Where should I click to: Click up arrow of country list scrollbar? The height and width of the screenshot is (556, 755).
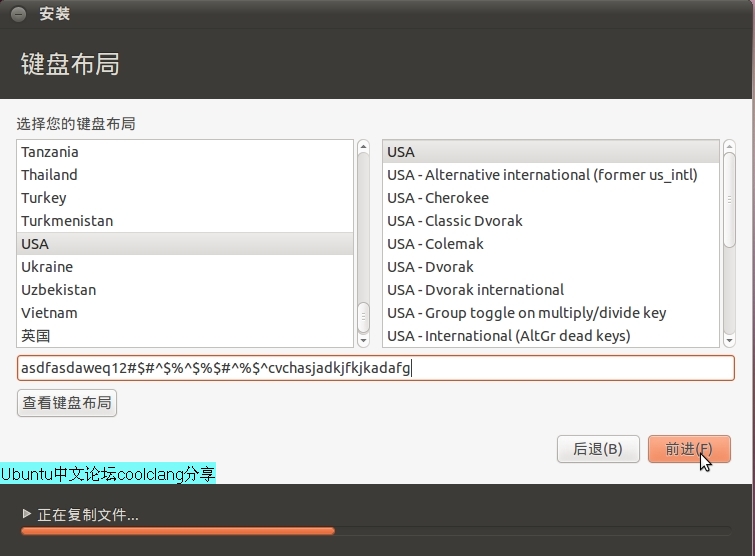pos(364,146)
